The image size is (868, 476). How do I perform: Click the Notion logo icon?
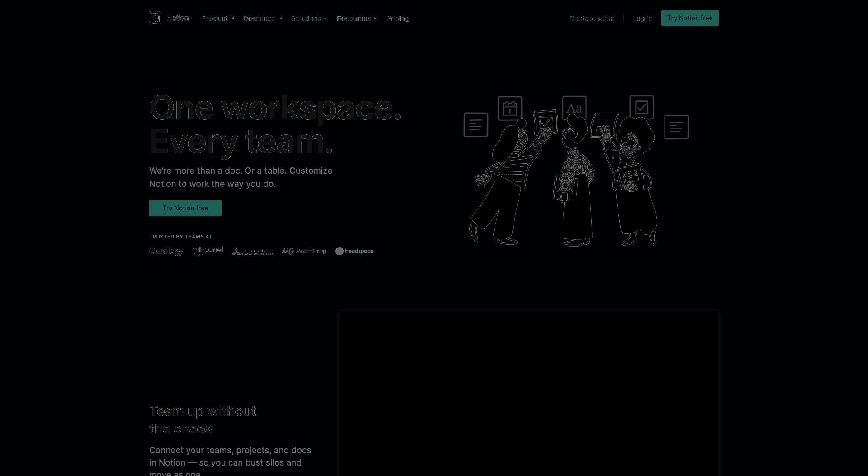[x=156, y=18]
